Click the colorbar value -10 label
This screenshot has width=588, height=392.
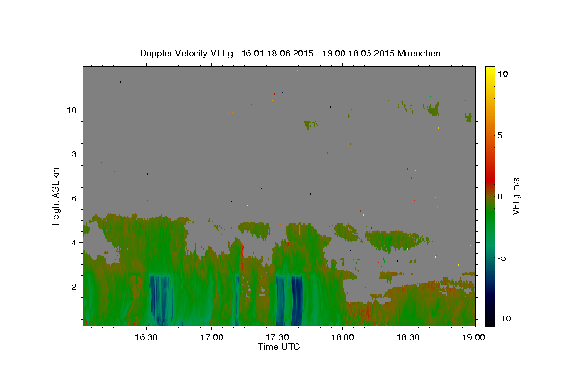point(505,319)
